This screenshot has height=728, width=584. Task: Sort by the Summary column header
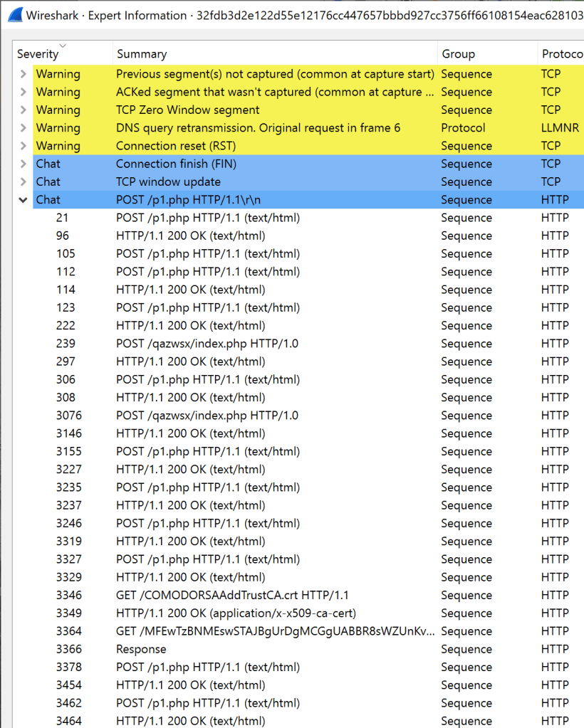click(x=142, y=54)
